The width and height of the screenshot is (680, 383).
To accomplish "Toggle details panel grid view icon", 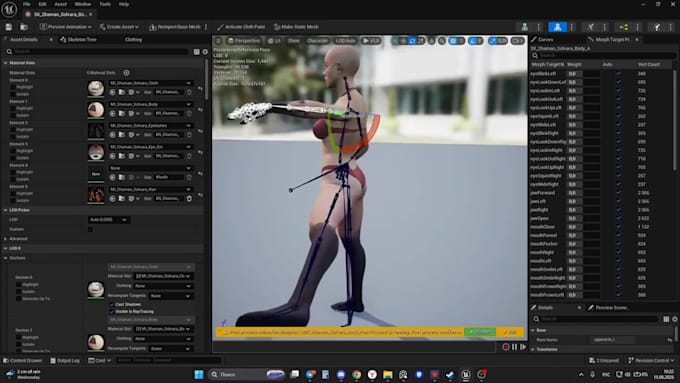I will tap(196, 52).
